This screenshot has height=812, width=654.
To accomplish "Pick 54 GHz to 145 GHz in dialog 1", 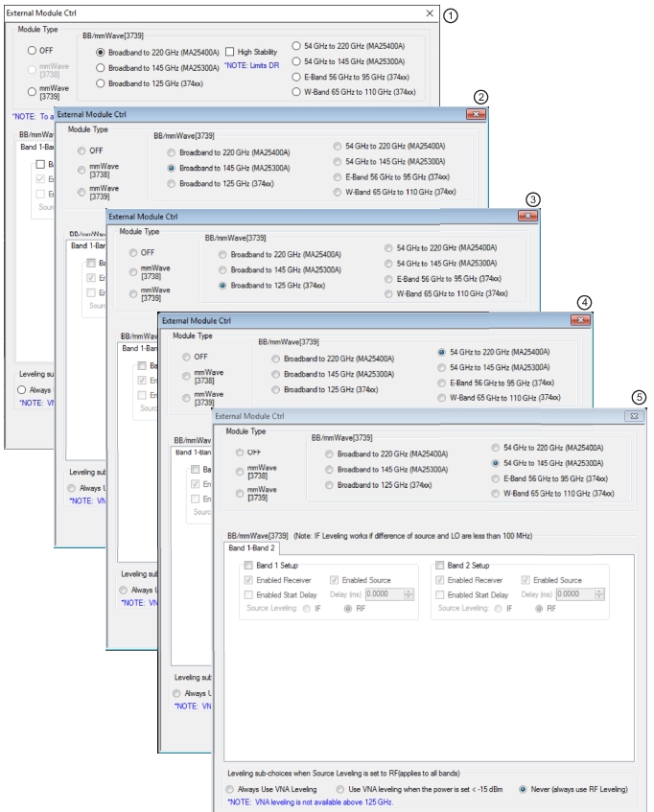I will point(296,61).
